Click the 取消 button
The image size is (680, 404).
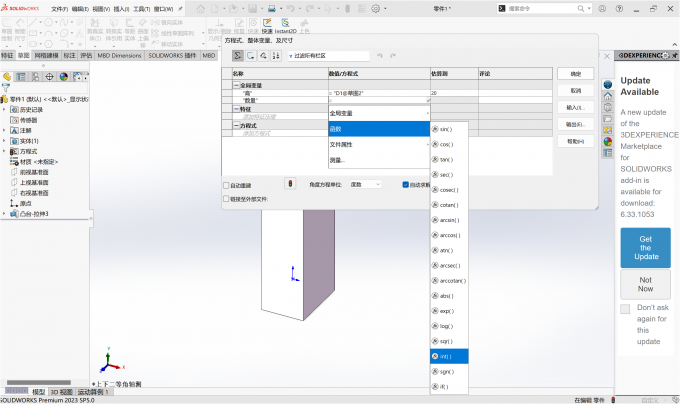pyautogui.click(x=575, y=91)
